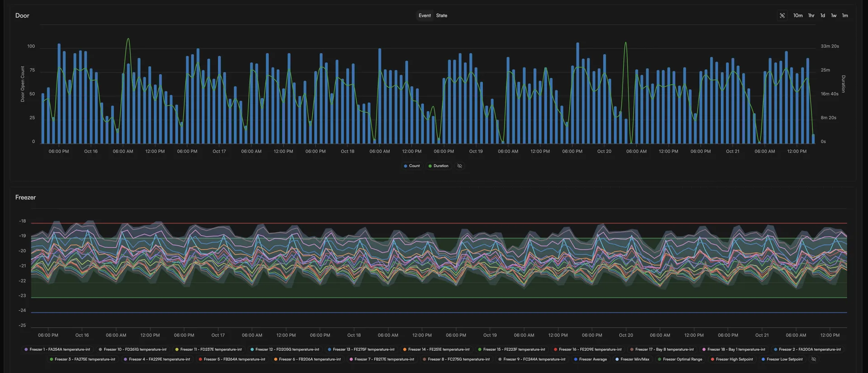Click the focus/scan icon in Door panel

pos(782,15)
